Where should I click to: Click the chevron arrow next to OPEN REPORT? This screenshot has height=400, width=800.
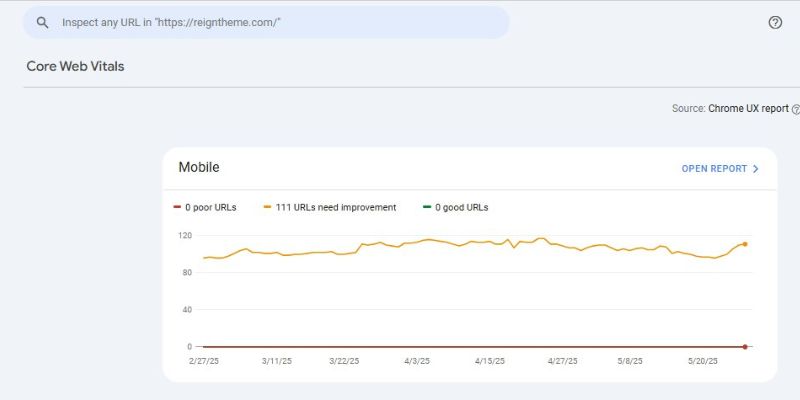click(x=756, y=169)
